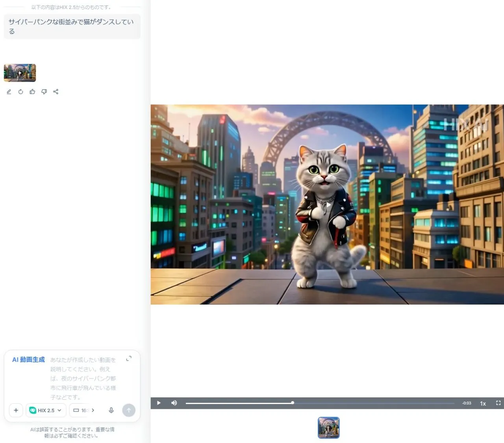Change the 1x playback speed
Viewport: 504px width, 443px height.
click(483, 403)
